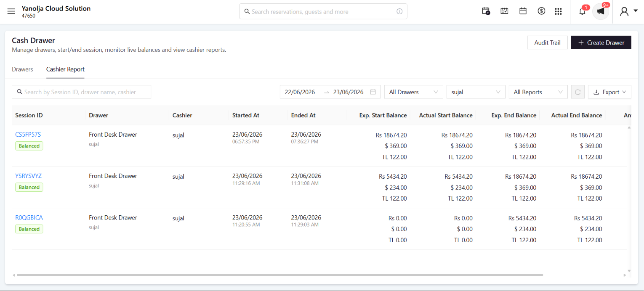Screen dimensions: 644x291
Task: Click the megaphone announcements icon
Action: pos(601,11)
